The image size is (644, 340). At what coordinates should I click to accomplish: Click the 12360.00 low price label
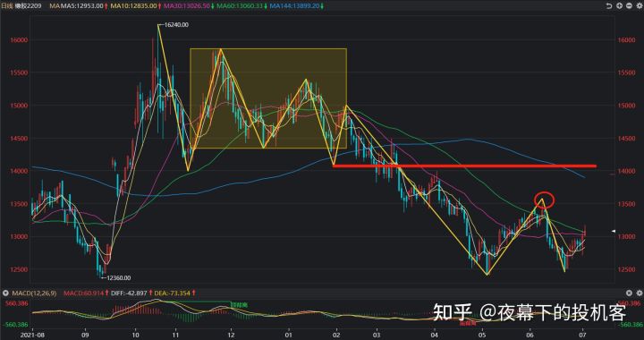click(x=118, y=278)
